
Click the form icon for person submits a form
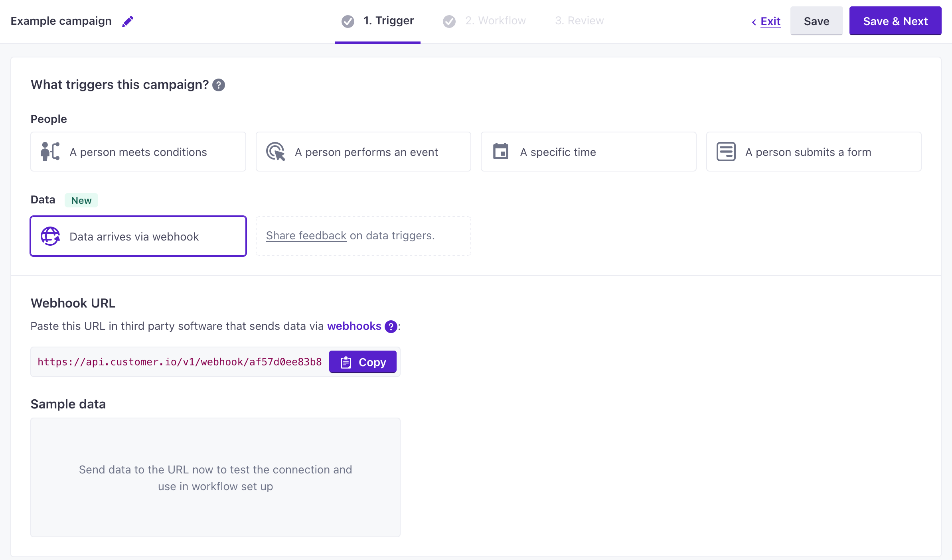tap(726, 152)
